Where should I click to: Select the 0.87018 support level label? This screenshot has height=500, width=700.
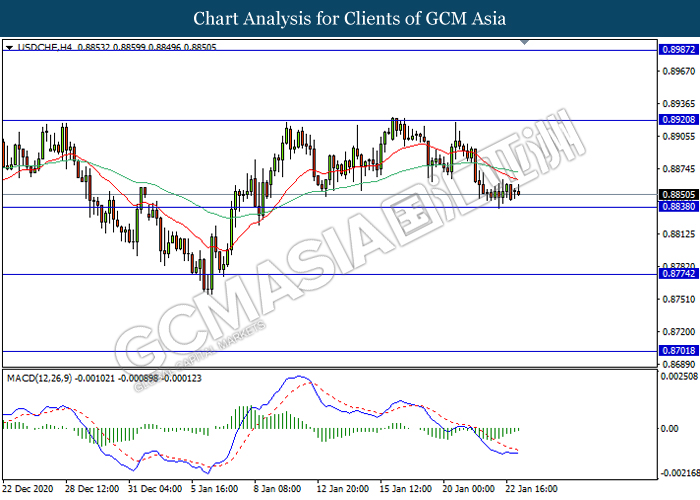[x=679, y=350]
